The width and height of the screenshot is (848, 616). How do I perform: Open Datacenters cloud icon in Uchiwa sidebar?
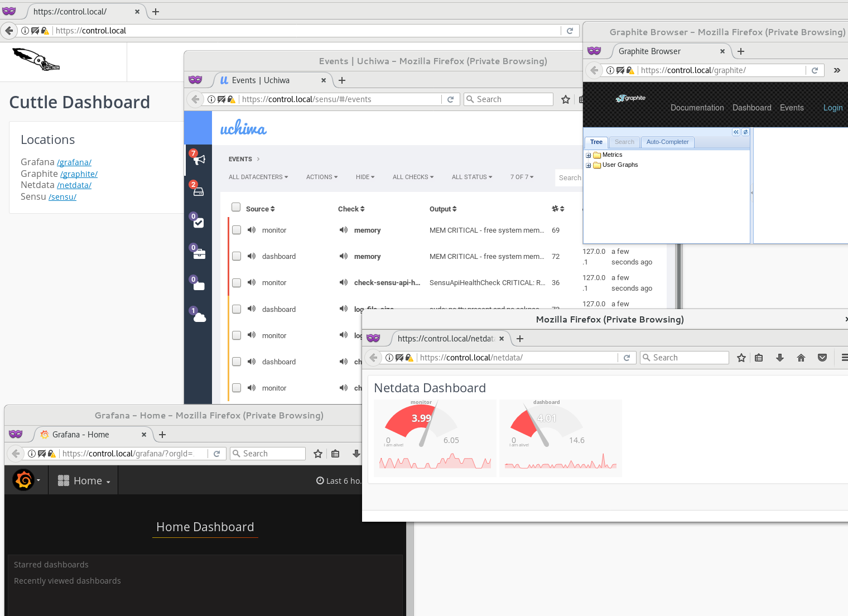(x=200, y=317)
